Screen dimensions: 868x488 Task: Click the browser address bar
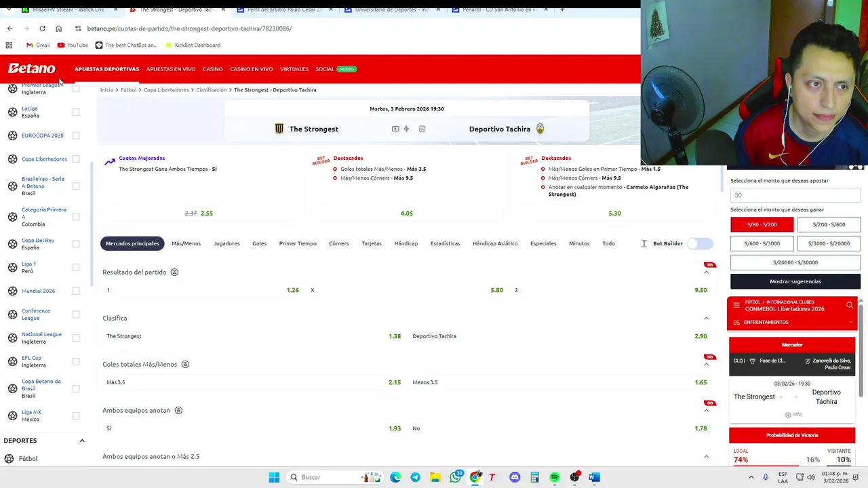click(353, 28)
